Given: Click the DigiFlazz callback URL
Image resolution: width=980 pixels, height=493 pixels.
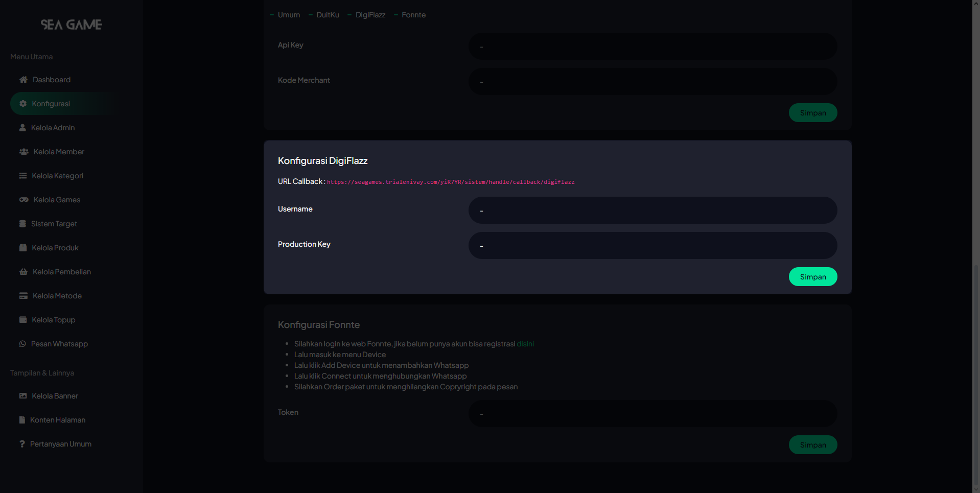Looking at the screenshot, I should (451, 182).
